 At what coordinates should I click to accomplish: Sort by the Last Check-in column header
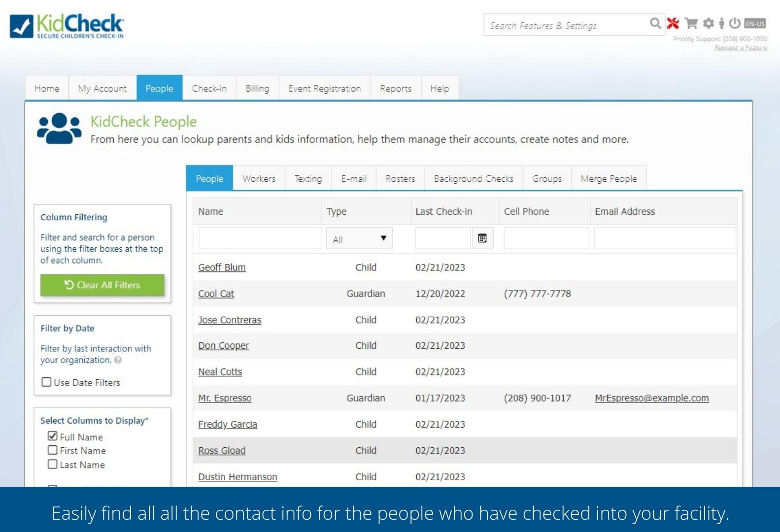pos(443,211)
